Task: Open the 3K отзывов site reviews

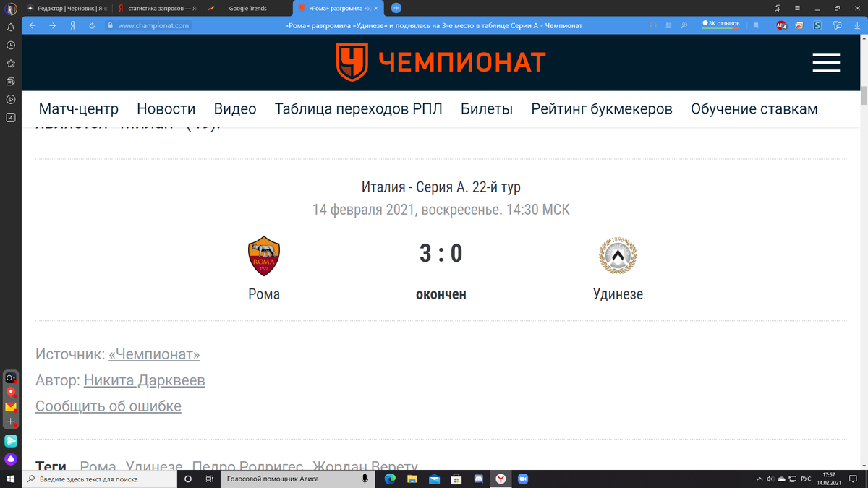Action: (x=720, y=24)
